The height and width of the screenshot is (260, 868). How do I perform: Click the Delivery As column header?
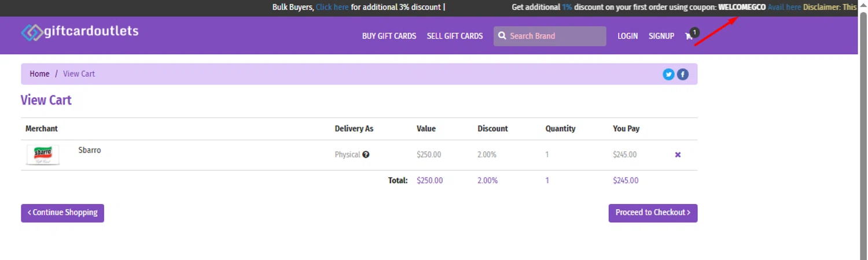[x=354, y=128]
